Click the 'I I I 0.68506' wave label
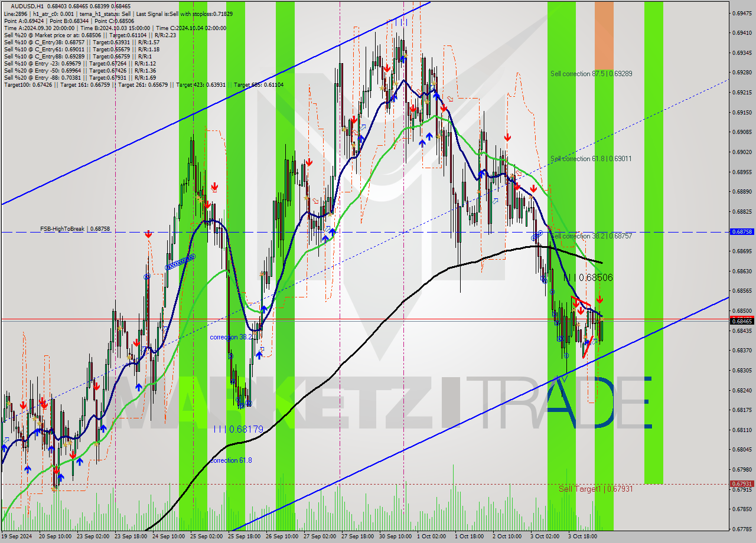This screenshot has width=756, height=543. click(x=588, y=277)
